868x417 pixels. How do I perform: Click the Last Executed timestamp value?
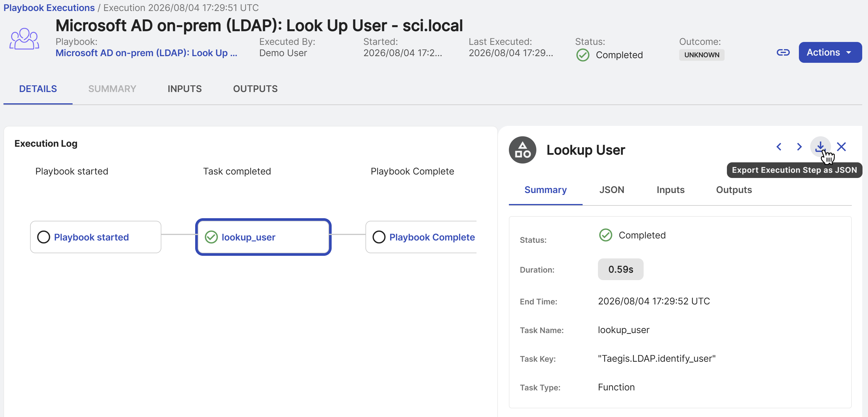pyautogui.click(x=511, y=53)
